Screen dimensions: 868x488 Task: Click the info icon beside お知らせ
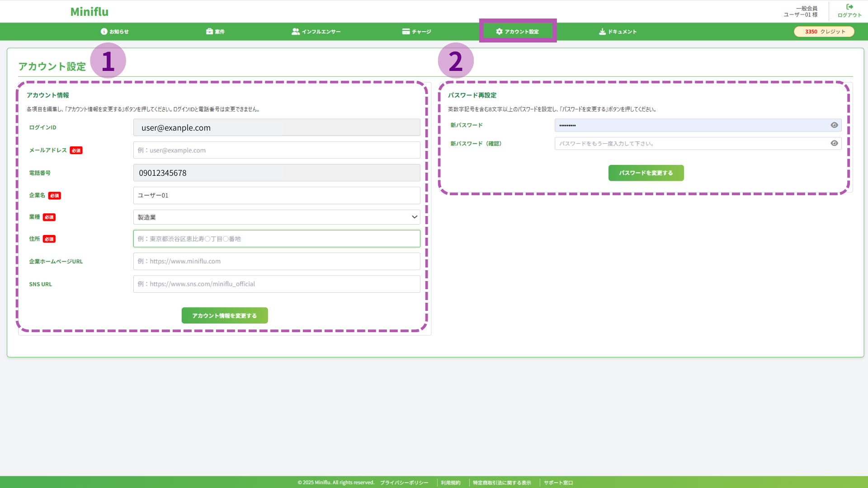tap(104, 32)
